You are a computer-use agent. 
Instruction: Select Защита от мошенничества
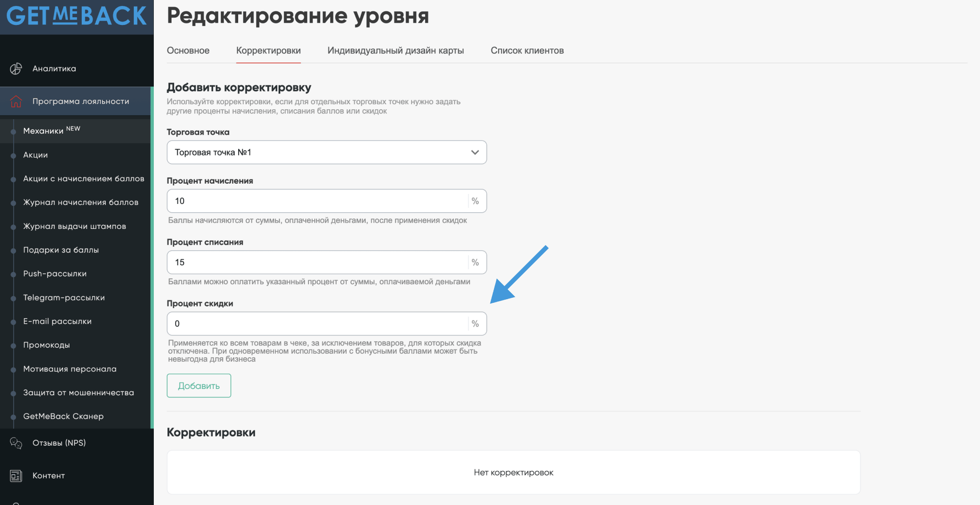tap(78, 393)
